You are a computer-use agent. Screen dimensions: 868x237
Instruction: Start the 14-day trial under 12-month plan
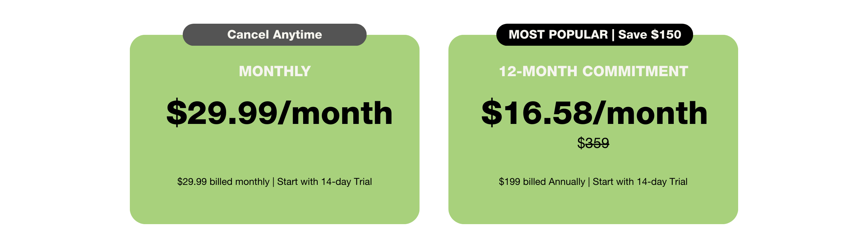640,182
